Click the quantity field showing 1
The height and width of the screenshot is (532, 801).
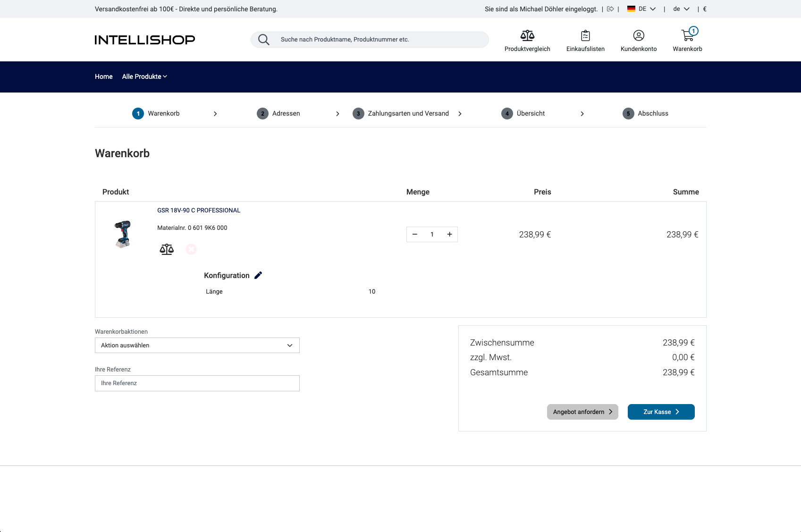[x=432, y=234]
